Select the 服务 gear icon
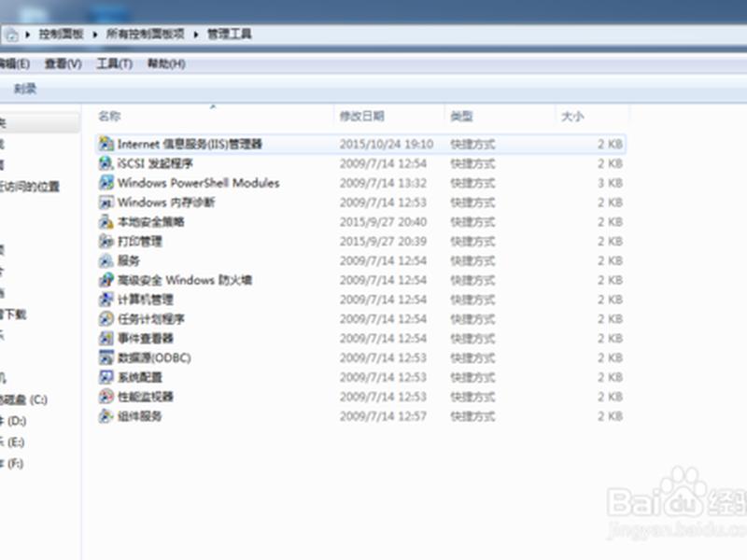The height and width of the screenshot is (560, 747). pyautogui.click(x=106, y=260)
